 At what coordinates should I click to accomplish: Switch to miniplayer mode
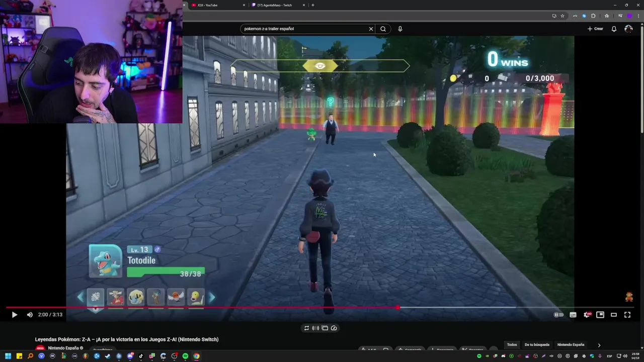click(600, 315)
